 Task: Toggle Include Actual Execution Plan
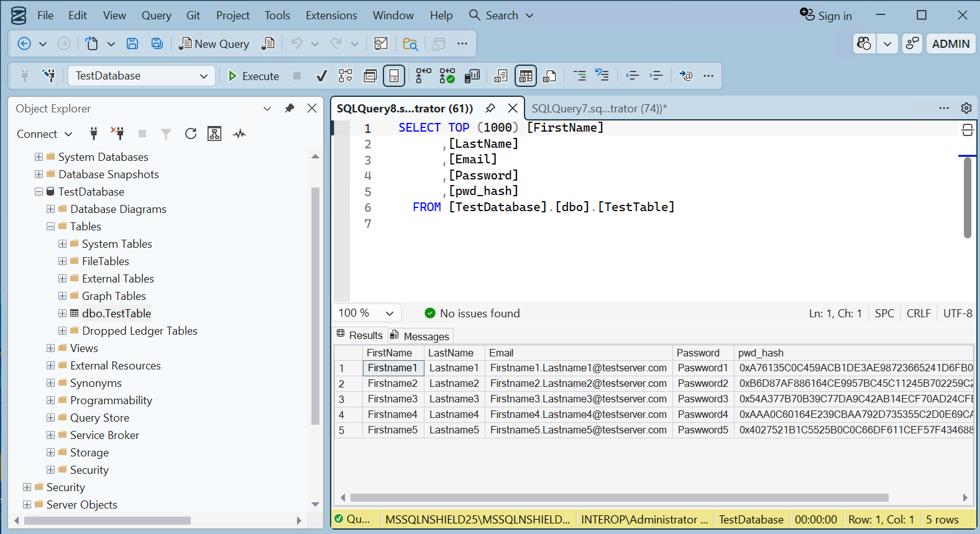point(423,76)
